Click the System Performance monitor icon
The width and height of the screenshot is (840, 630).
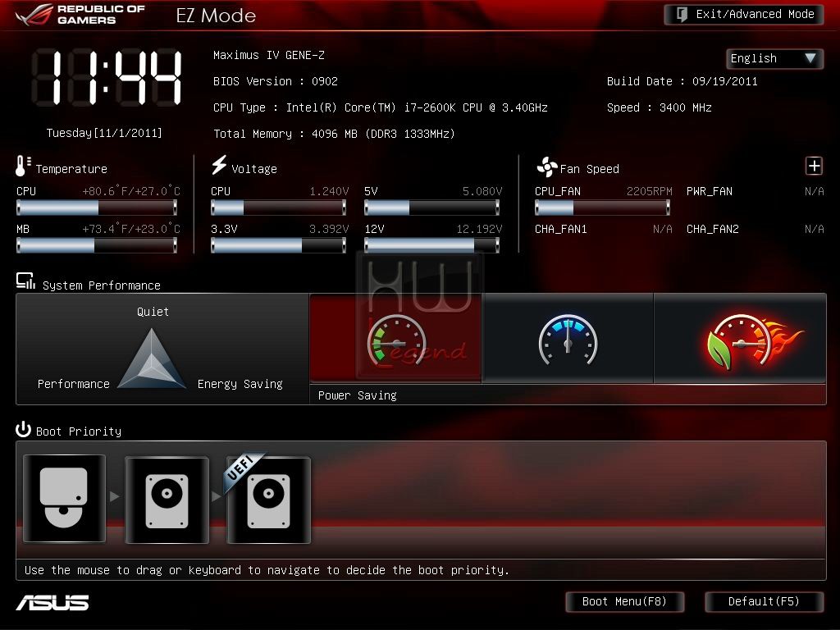tap(25, 281)
